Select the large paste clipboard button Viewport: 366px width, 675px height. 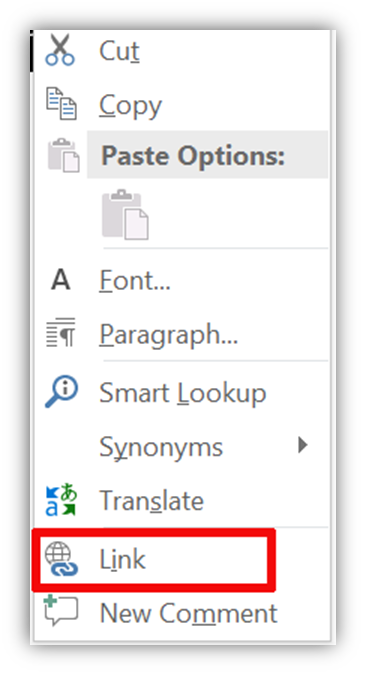[125, 214]
